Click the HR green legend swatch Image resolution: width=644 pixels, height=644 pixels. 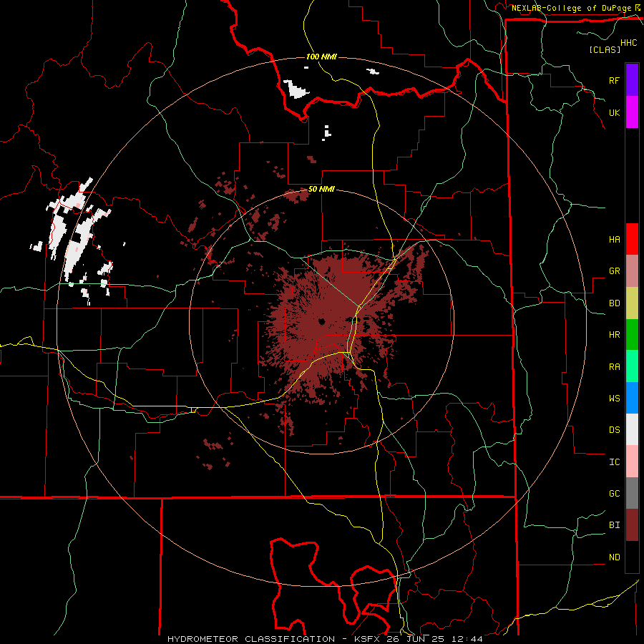click(632, 334)
